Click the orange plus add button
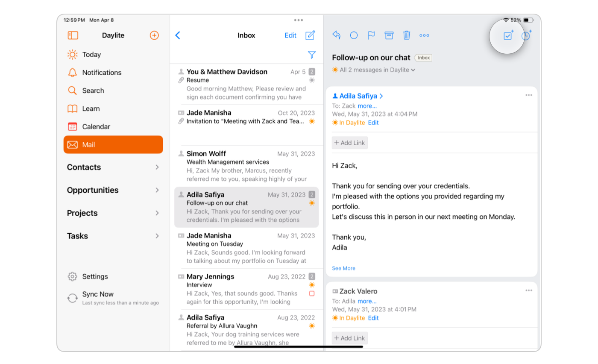 [x=154, y=35]
